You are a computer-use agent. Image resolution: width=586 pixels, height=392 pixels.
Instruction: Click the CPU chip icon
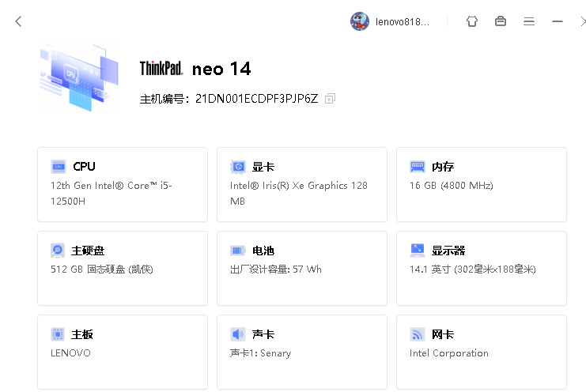coord(59,167)
